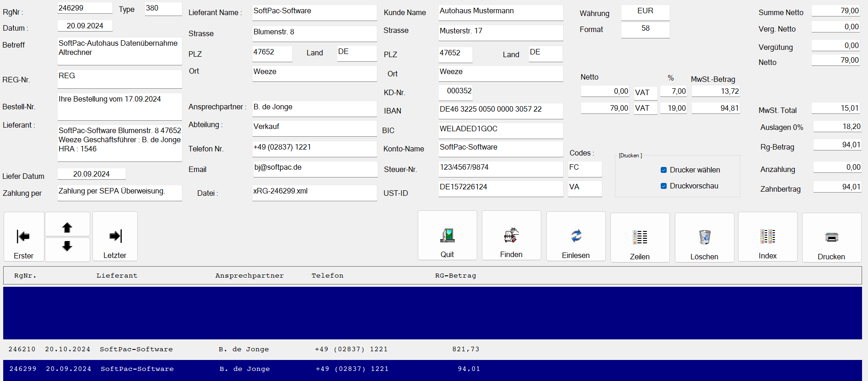This screenshot has height=381, width=868.
Task: Click the IBAN field
Action: pos(501,111)
